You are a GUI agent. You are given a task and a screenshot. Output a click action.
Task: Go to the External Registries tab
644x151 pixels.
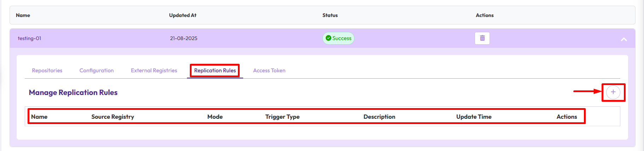click(x=154, y=71)
